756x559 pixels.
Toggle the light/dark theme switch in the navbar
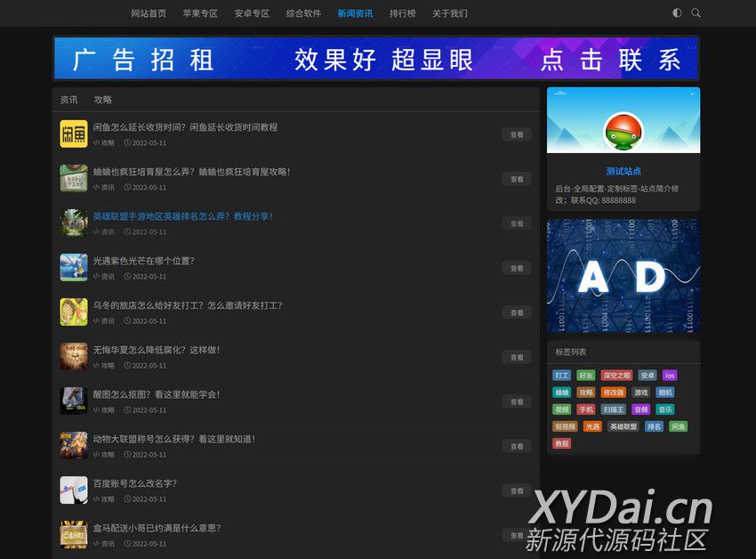click(677, 13)
